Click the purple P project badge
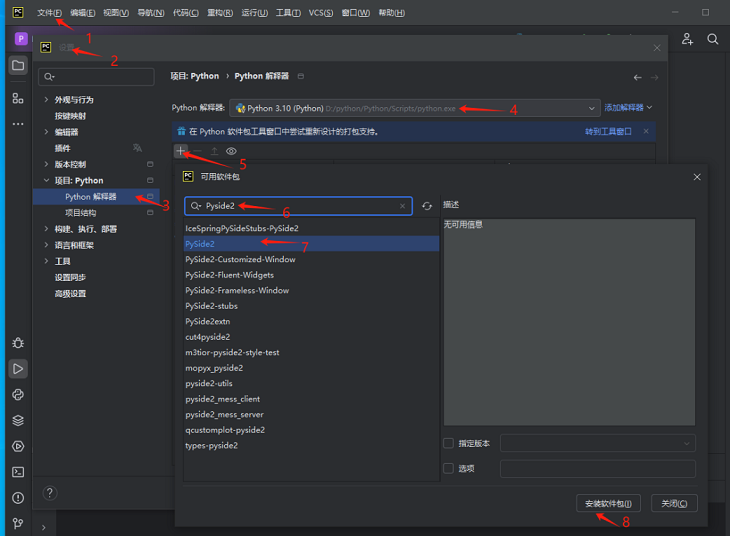 [21, 39]
